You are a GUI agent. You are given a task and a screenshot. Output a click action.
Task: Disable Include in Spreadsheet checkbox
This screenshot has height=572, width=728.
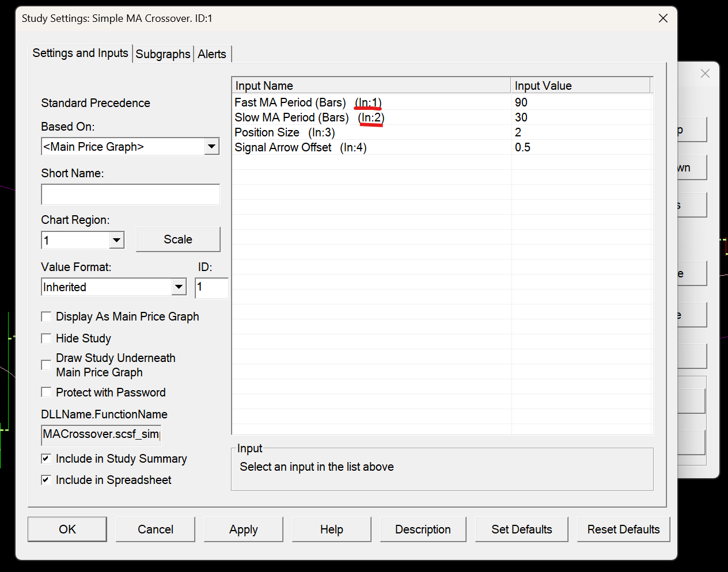click(47, 480)
